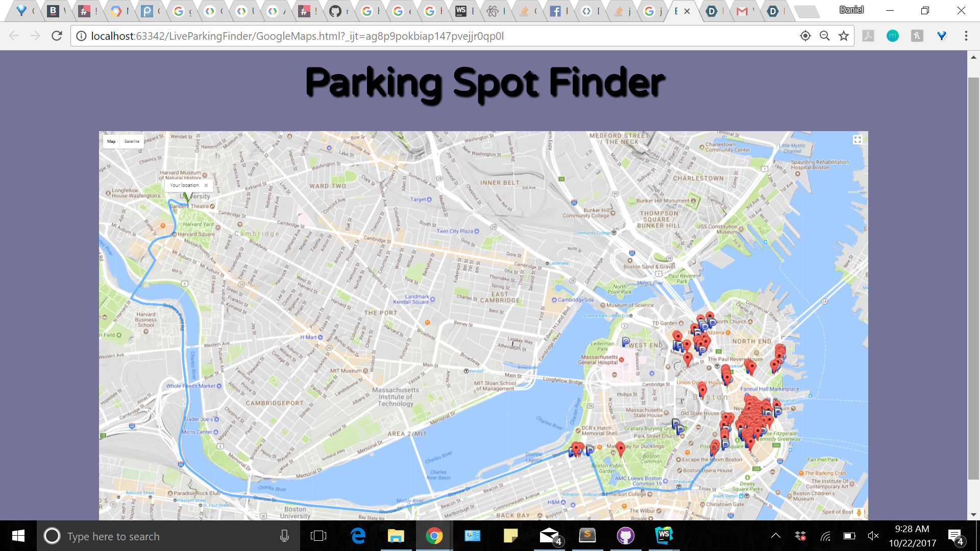Close the Your location info window
Screen dimensions: 980x551
(x=206, y=185)
